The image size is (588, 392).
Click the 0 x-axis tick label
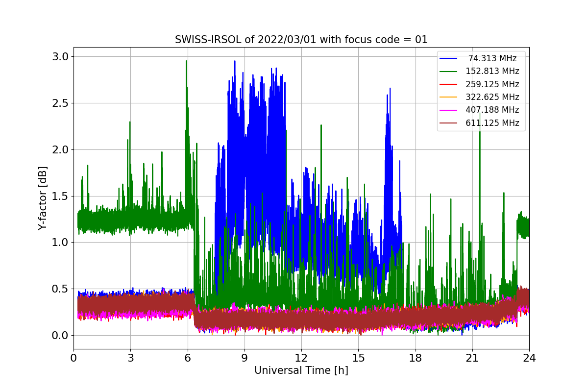[73, 358]
